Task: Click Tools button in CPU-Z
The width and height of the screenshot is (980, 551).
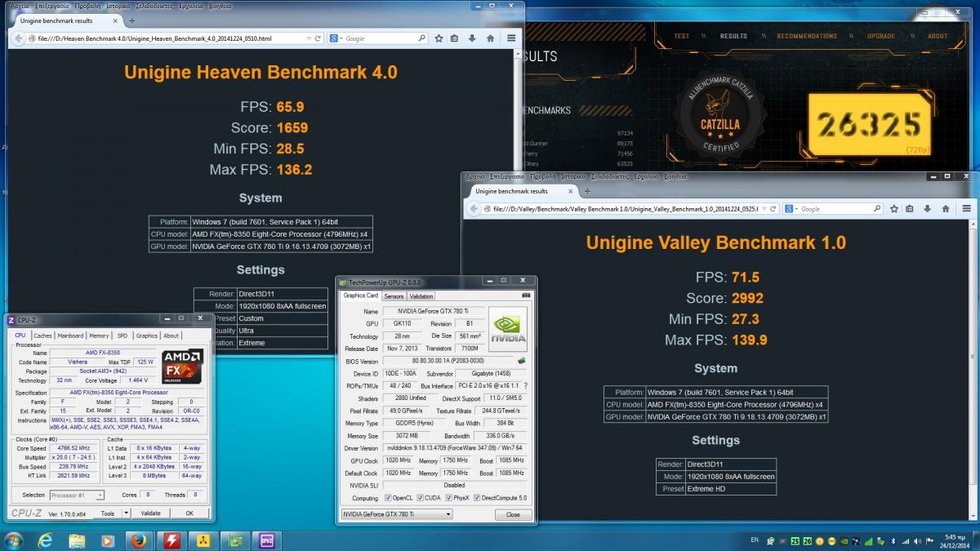Action: coord(108,513)
